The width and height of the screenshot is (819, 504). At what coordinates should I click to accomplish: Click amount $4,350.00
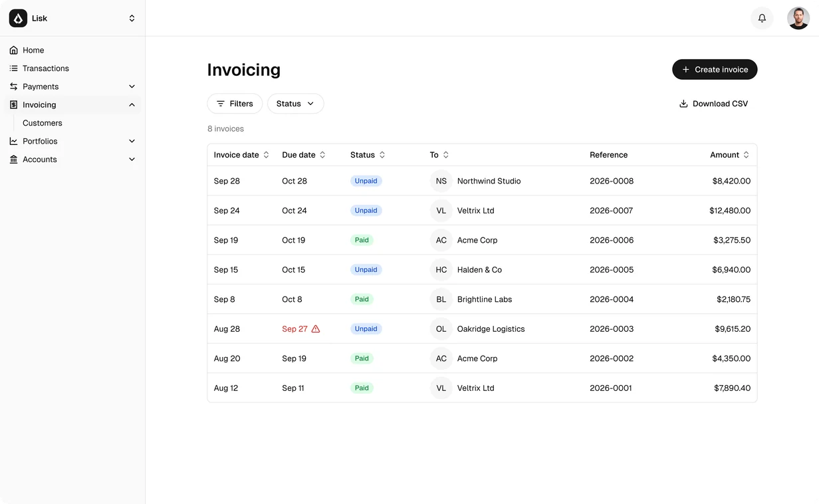731,358
